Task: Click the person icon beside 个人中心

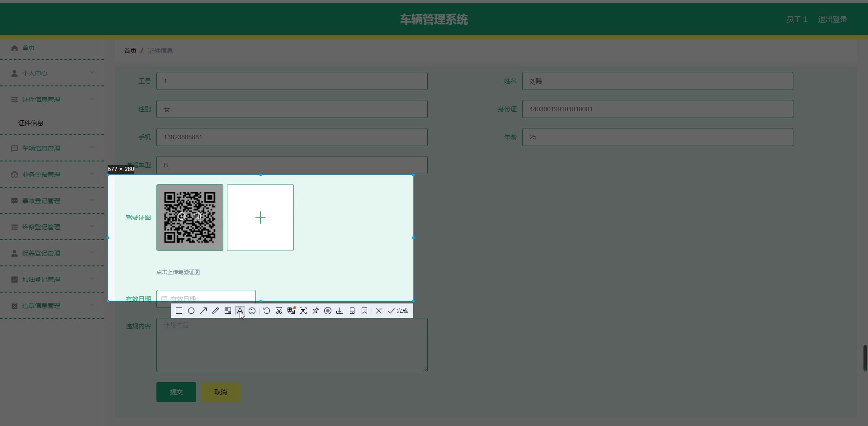Action: 14,73
